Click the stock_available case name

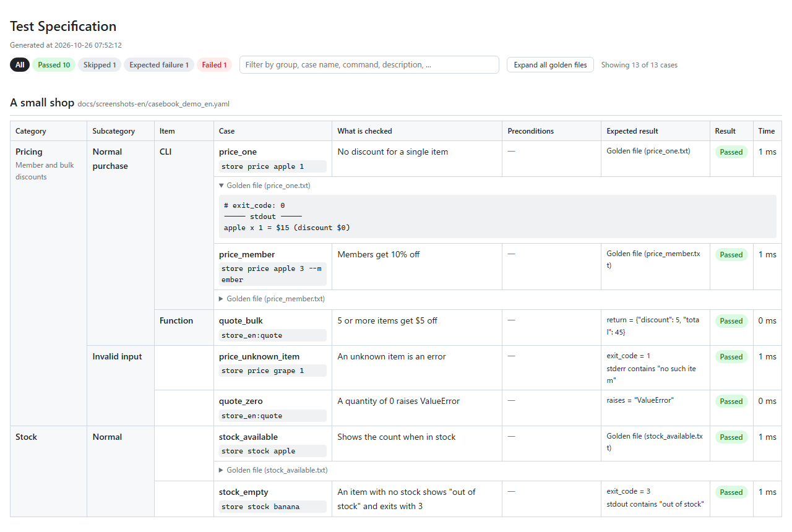(248, 437)
